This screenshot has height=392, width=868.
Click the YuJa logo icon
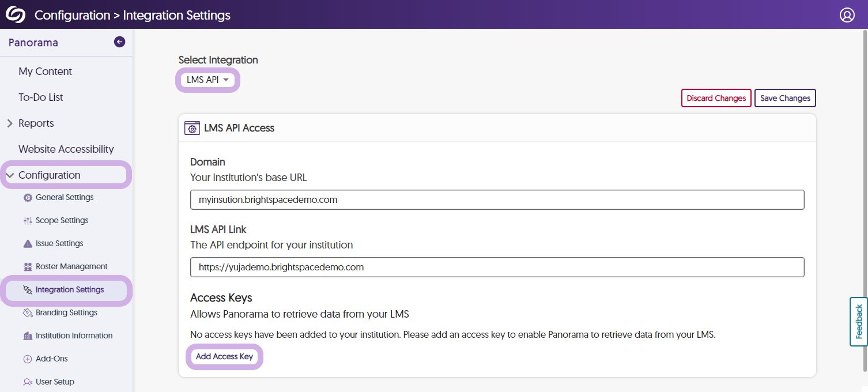tap(16, 14)
